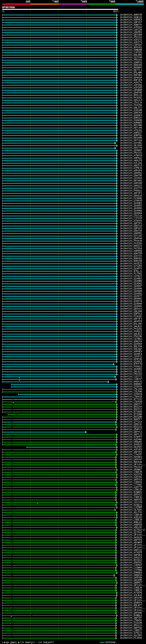
Task: Click the short cyan alignment bar for Q6PYC3
Action: pos(44,432)
